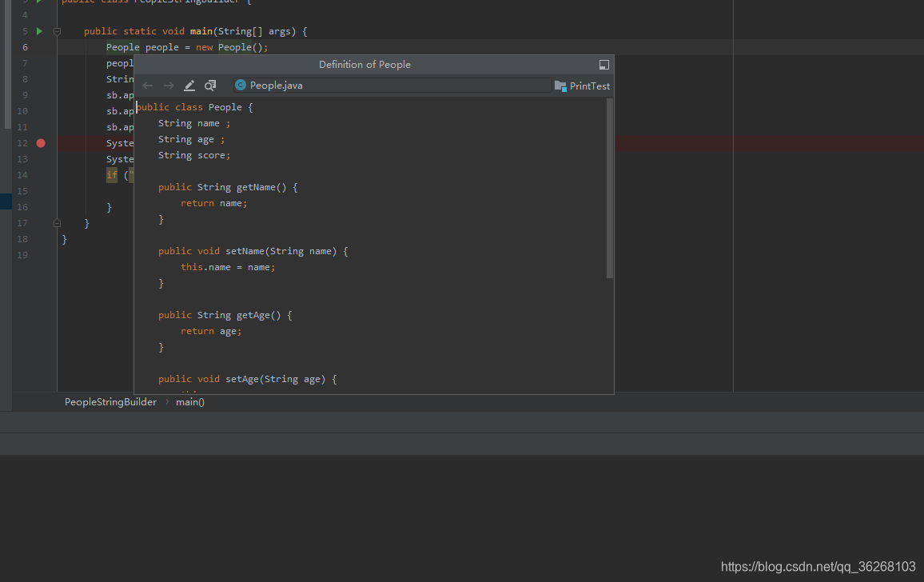Click the 'return name;' statement
This screenshot has height=582, width=924.
click(x=214, y=203)
